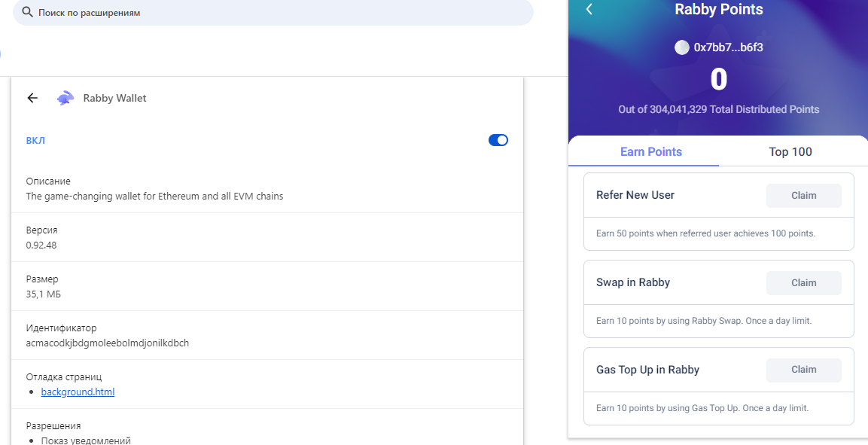This screenshot has width=868, height=445.
Task: Click the Rabby Wallet rabbit logo
Action: pyautogui.click(x=65, y=98)
